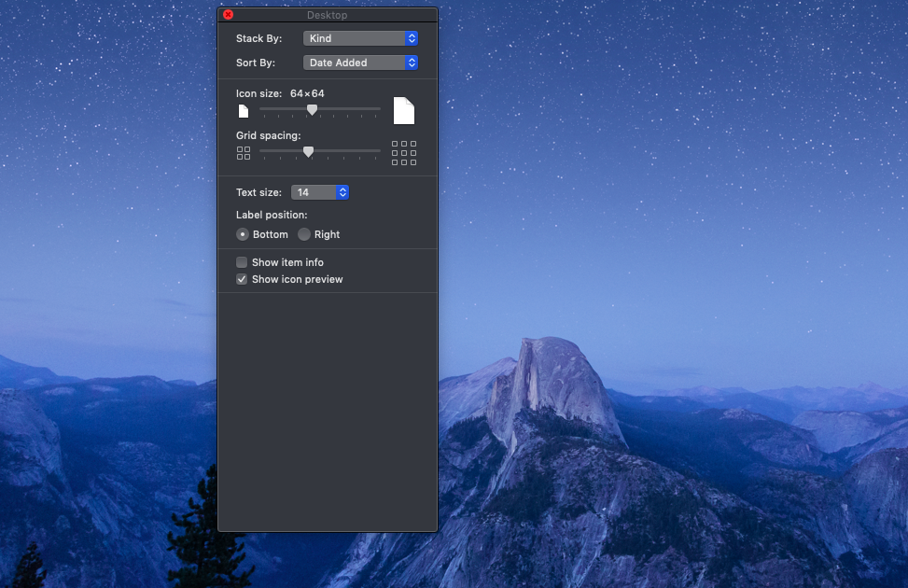This screenshot has width=908, height=588.
Task: Click the small document icon beside the icon size slider
Action: point(244,111)
